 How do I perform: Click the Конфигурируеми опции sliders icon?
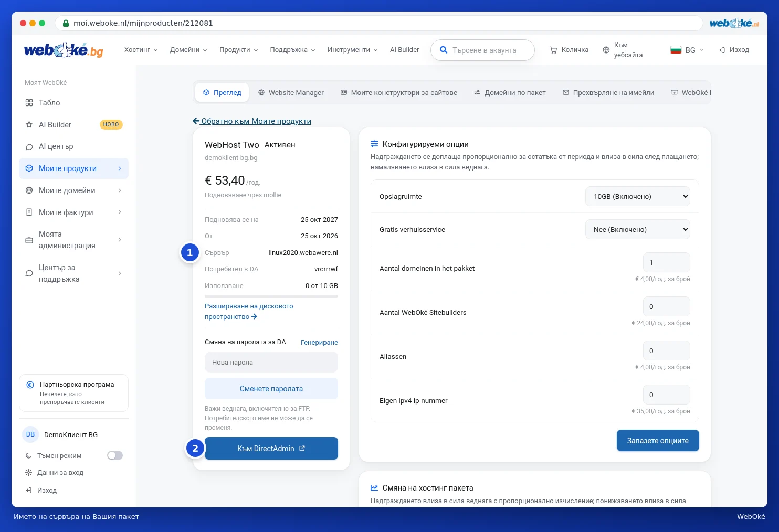pos(374,144)
